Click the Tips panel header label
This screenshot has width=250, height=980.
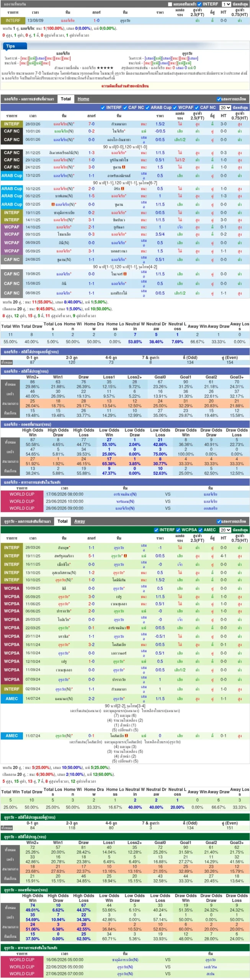pyautogui.click(x=10, y=46)
